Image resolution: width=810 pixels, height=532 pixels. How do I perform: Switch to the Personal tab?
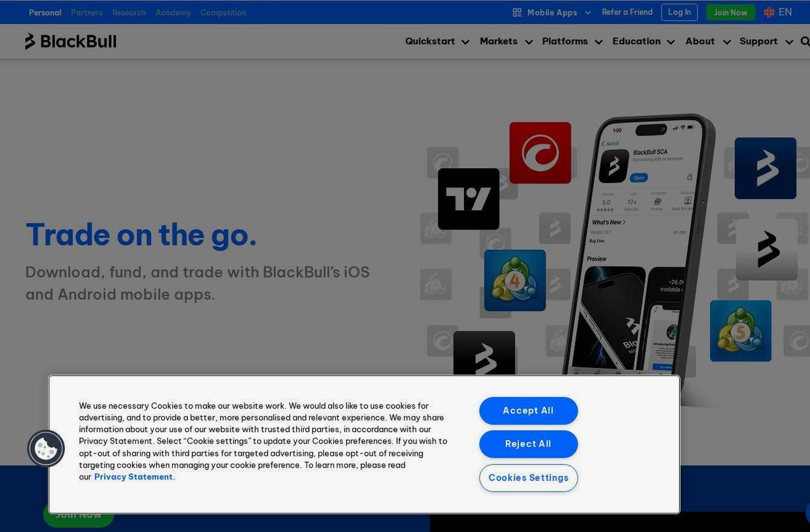click(45, 12)
